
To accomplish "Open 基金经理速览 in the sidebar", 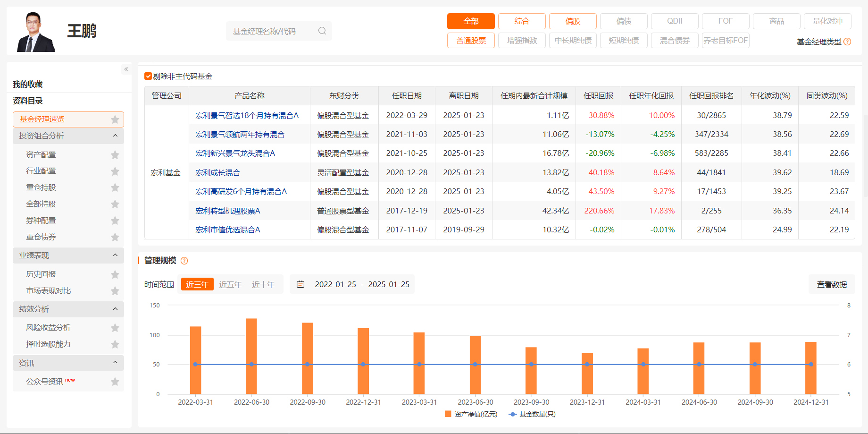I will pyautogui.click(x=42, y=119).
